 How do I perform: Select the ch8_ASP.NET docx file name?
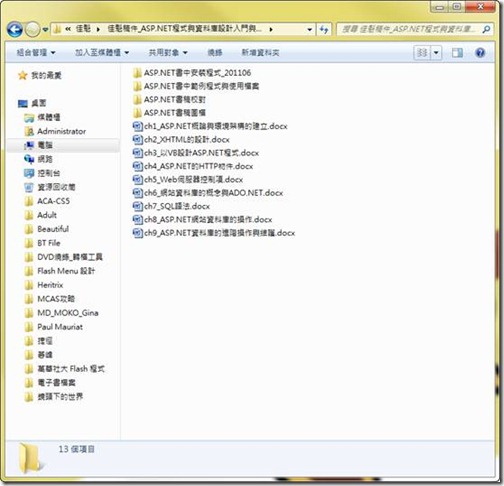pyautogui.click(x=208, y=219)
